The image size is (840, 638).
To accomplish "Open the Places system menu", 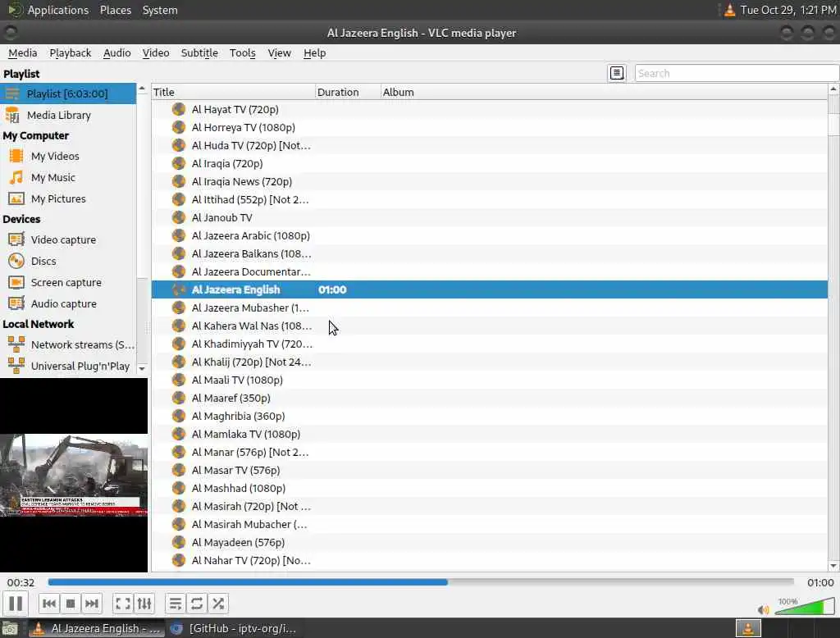I will pyautogui.click(x=115, y=10).
